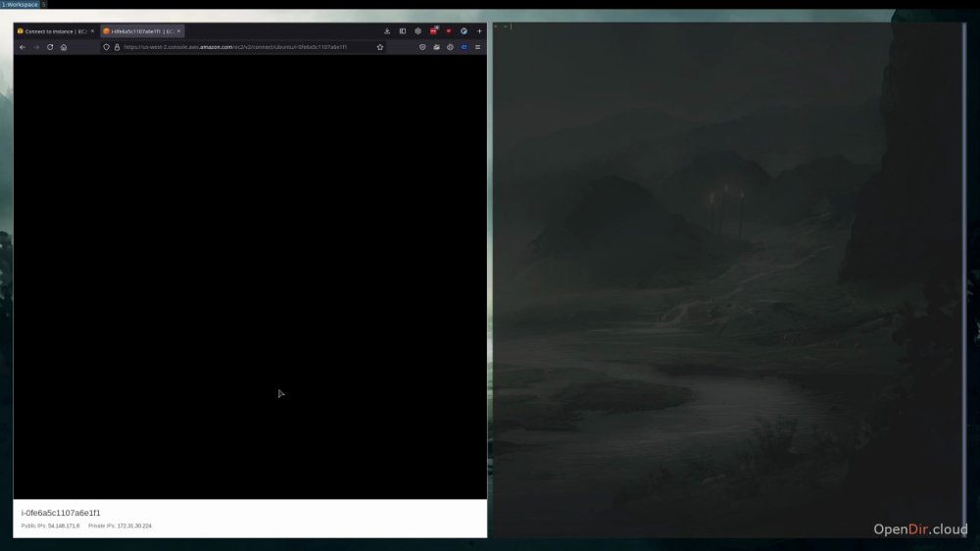Reload the current page

[50, 47]
